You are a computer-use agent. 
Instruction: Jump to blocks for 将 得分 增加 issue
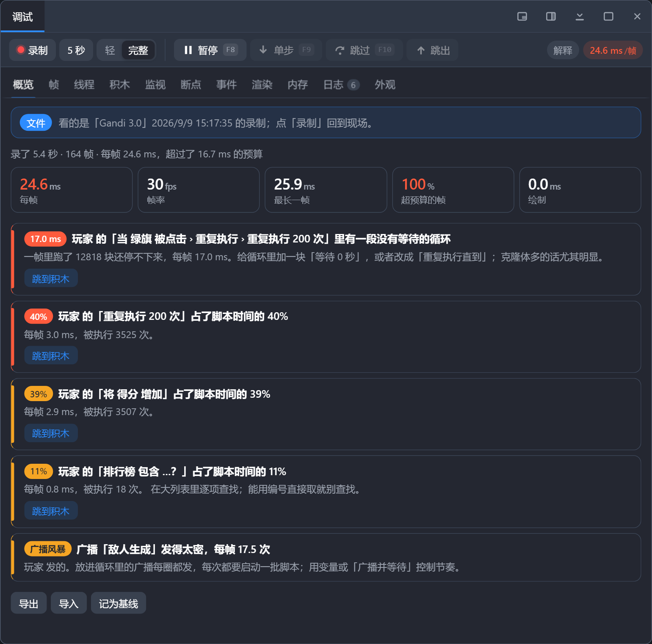point(51,433)
